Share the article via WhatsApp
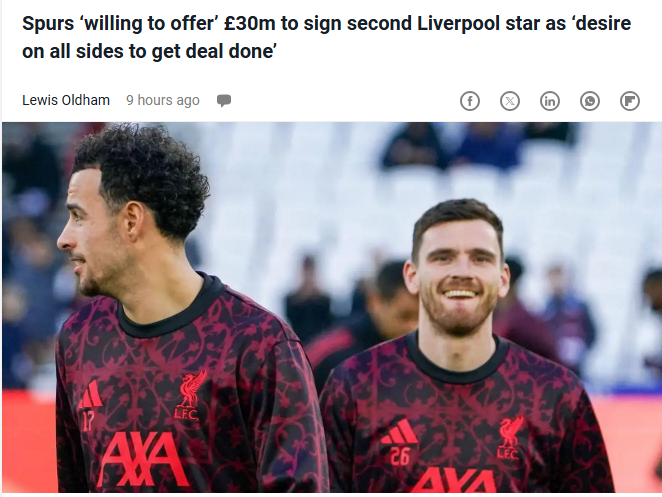662x497 pixels. point(590,101)
